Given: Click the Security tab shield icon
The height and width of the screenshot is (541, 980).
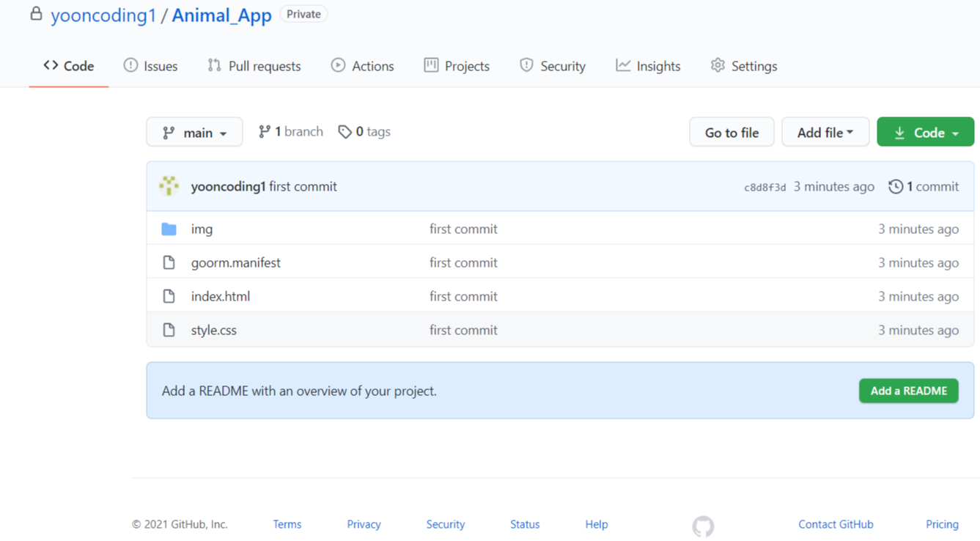Looking at the screenshot, I should pos(526,65).
